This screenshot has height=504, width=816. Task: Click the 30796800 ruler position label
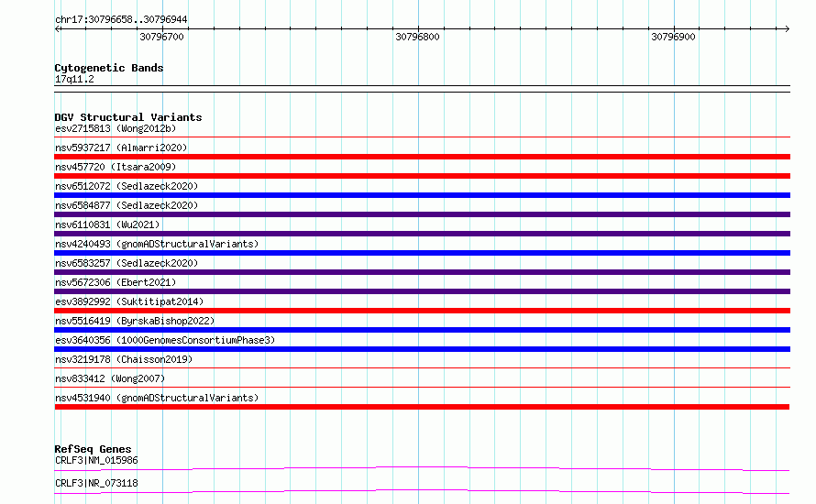(417, 37)
